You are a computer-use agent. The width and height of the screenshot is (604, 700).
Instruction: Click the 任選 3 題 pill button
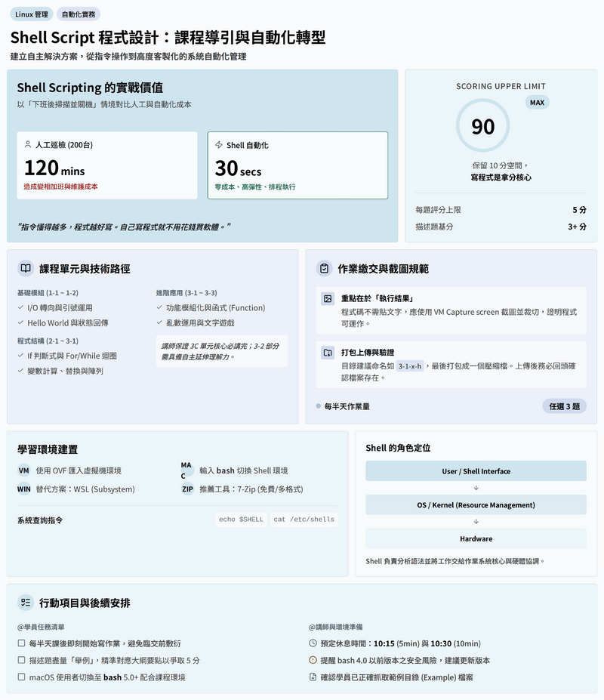pyautogui.click(x=564, y=406)
